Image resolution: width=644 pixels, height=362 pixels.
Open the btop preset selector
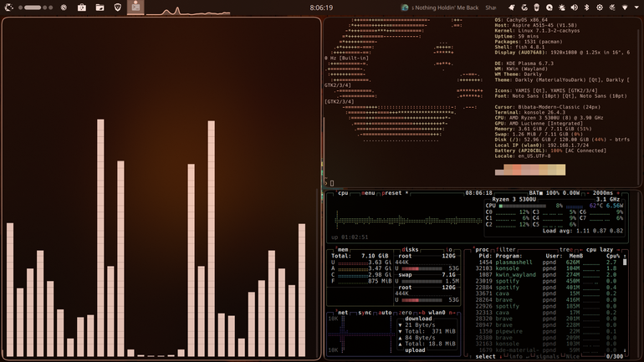point(391,193)
